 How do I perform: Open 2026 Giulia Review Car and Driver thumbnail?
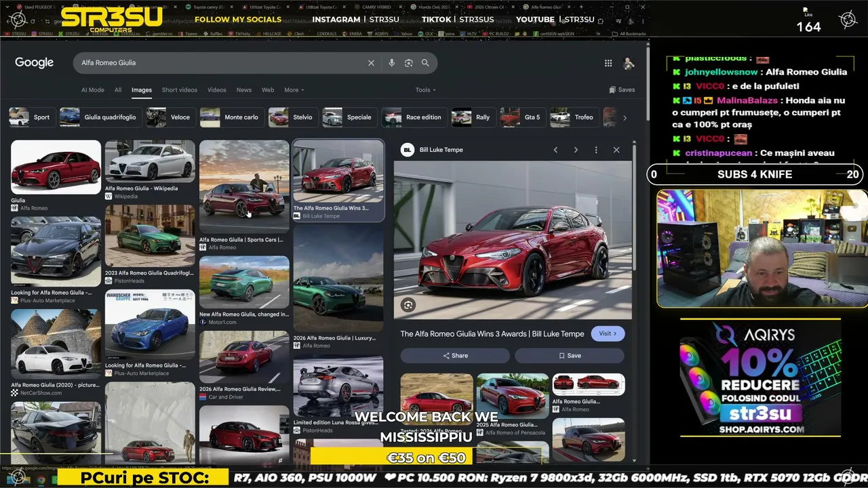point(244,357)
